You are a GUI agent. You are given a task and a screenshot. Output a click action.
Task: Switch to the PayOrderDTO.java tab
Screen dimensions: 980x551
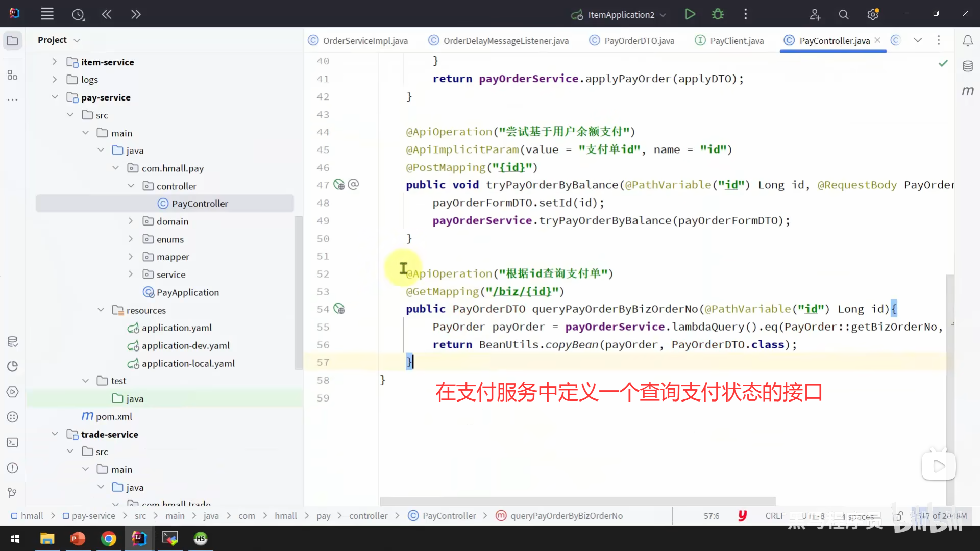click(x=639, y=41)
